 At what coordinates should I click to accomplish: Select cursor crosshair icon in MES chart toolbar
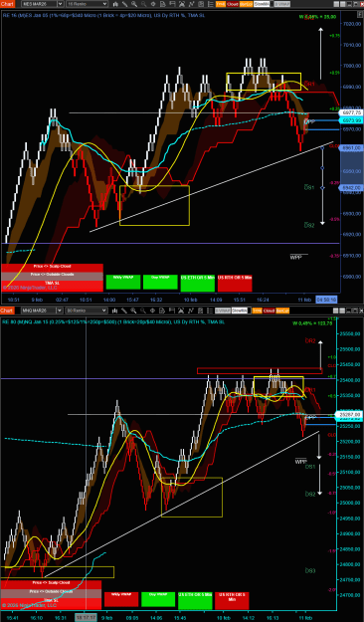tap(153, 4)
